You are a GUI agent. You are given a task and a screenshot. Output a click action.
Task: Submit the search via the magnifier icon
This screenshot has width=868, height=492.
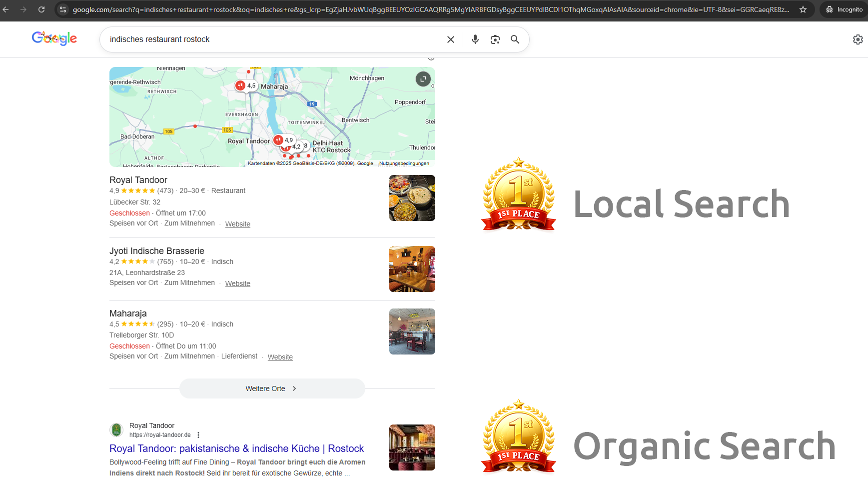coord(515,39)
